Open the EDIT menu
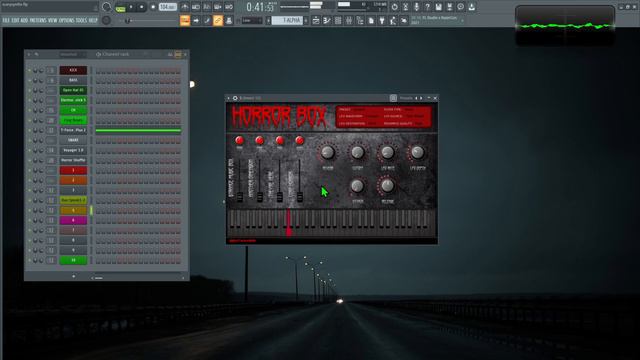Viewport: 640px width, 360px height. click(x=15, y=20)
